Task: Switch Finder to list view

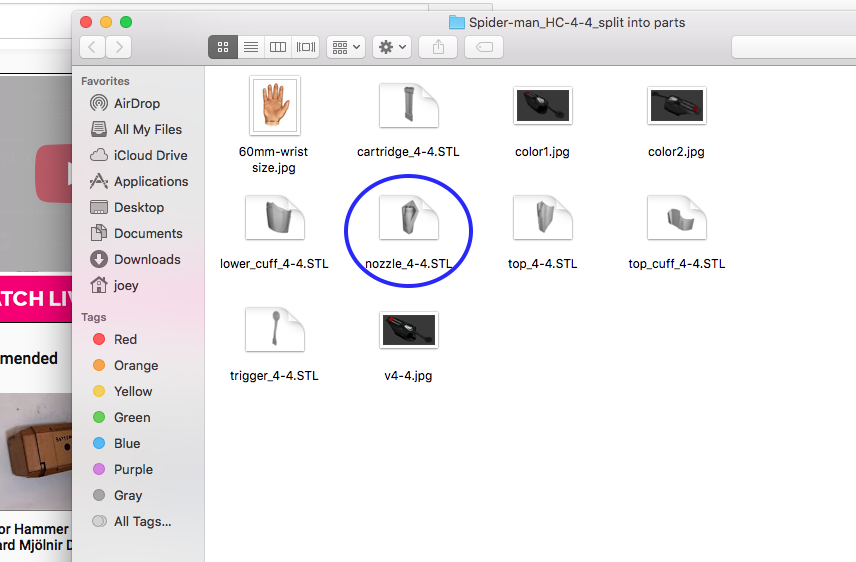Action: pyautogui.click(x=251, y=47)
